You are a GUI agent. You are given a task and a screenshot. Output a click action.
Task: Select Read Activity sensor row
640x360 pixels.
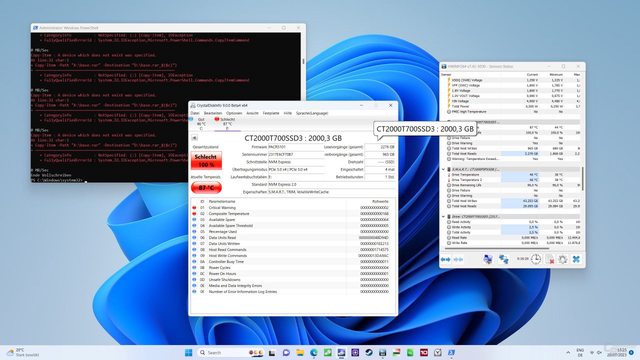513,222
